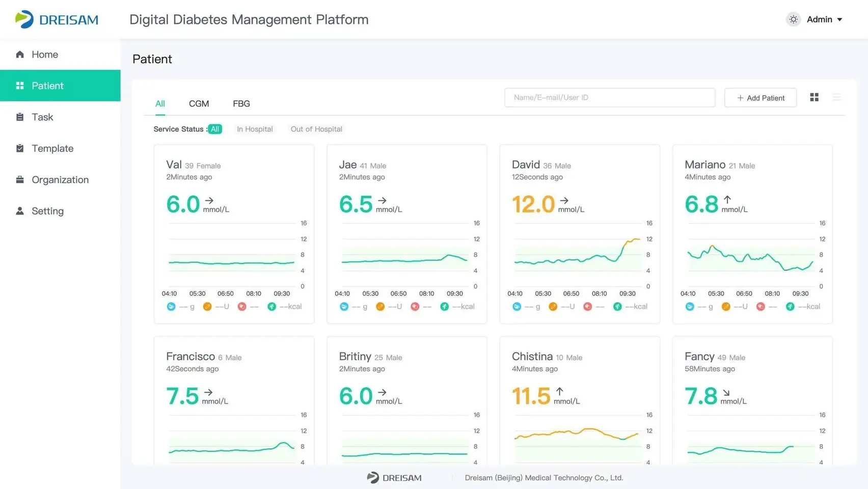Viewport: 868px width, 489px height.
Task: Focus the Name/E-mail/User ID search field
Action: point(609,98)
